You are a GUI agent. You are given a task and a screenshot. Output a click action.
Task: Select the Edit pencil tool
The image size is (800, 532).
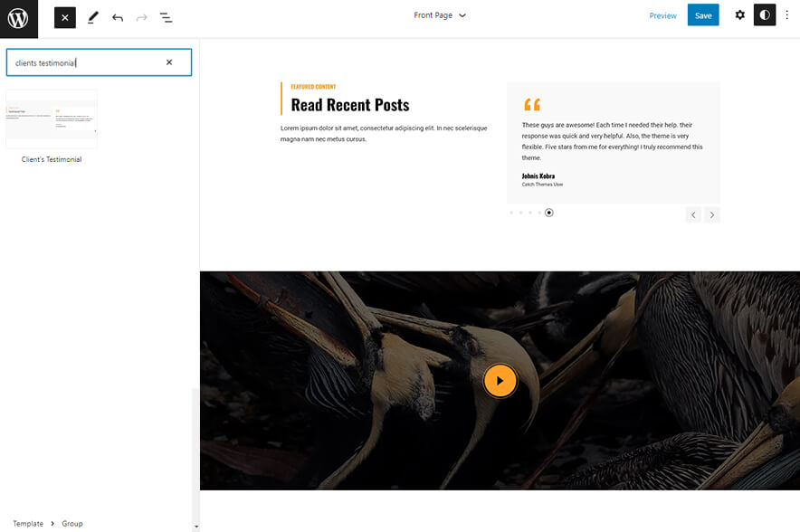(92, 17)
